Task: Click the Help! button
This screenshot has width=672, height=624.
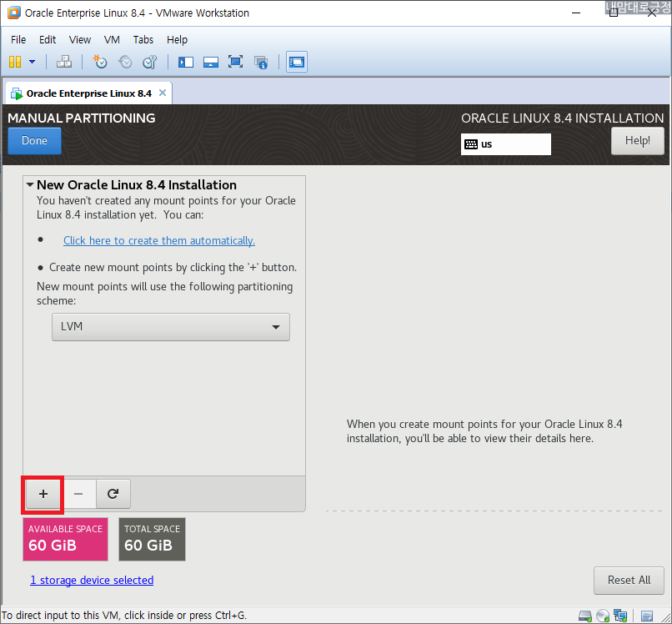Action: 637,141
